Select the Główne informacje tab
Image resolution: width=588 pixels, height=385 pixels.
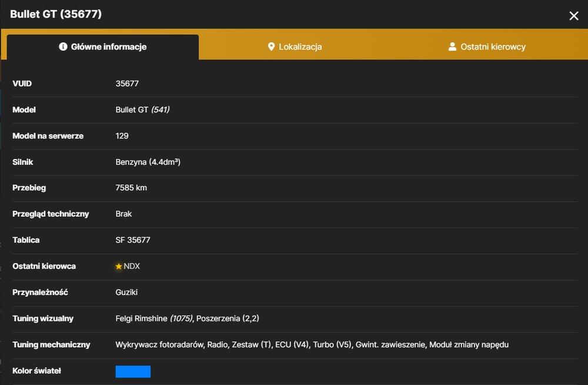103,47
